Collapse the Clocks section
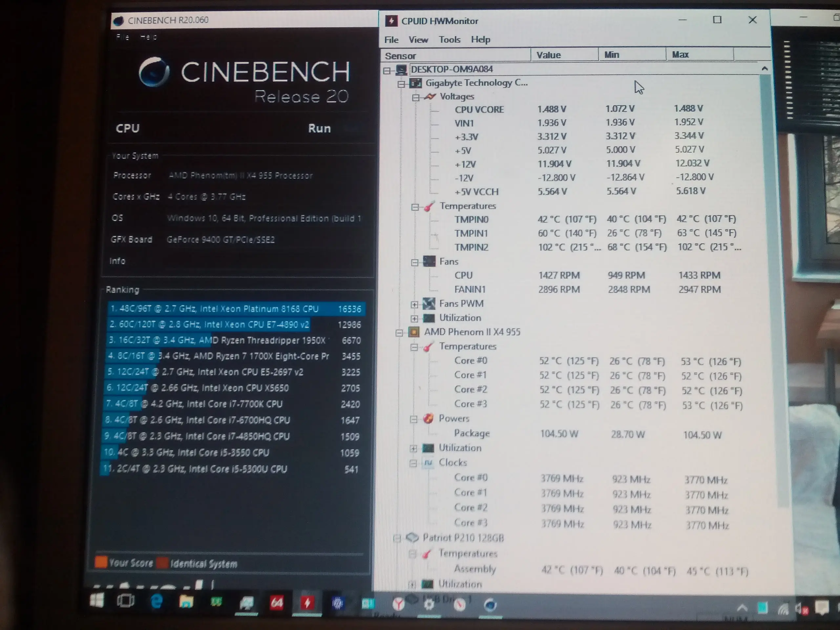Viewport: 840px width, 630px height. (413, 464)
